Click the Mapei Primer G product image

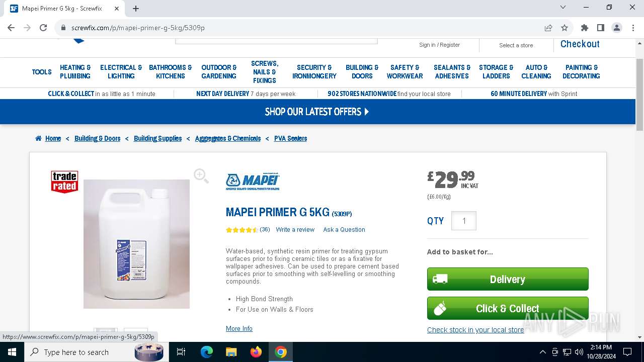pyautogui.click(x=136, y=244)
